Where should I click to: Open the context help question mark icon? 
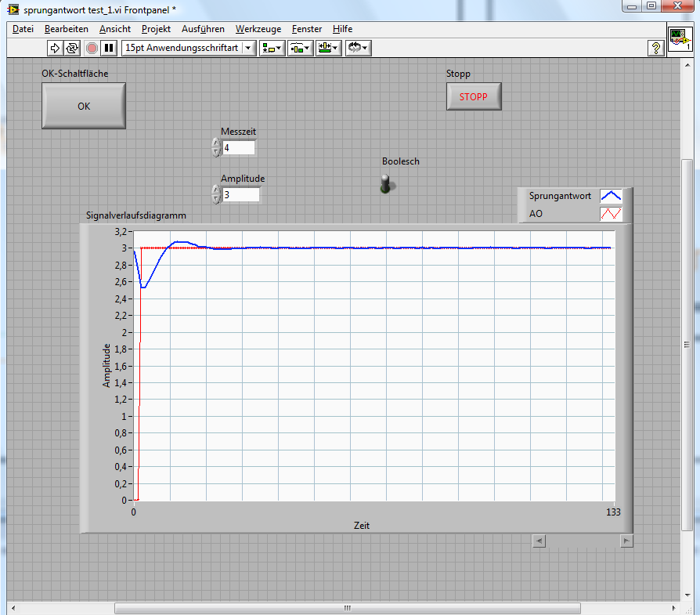[x=656, y=49]
